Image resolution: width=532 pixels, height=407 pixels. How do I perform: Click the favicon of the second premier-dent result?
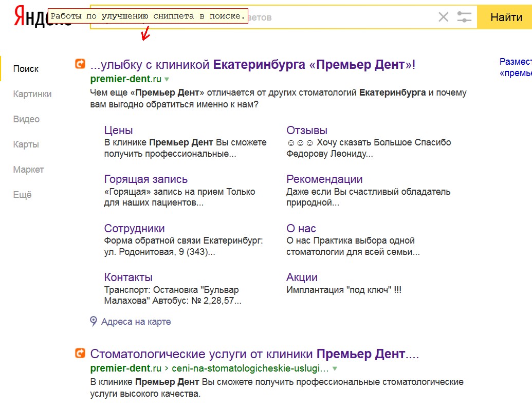(x=80, y=353)
